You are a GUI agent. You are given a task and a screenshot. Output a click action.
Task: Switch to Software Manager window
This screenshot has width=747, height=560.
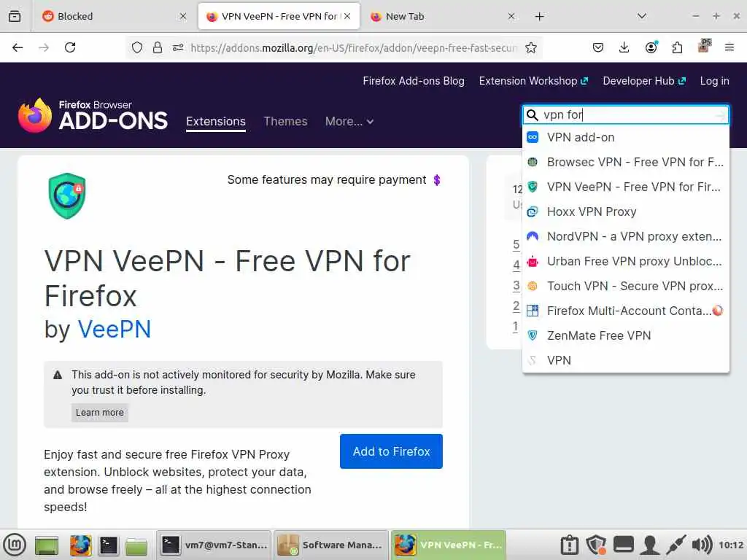coord(331,545)
